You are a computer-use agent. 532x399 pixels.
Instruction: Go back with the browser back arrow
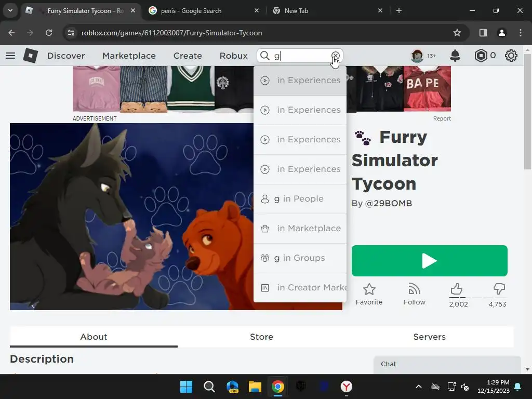(x=11, y=33)
